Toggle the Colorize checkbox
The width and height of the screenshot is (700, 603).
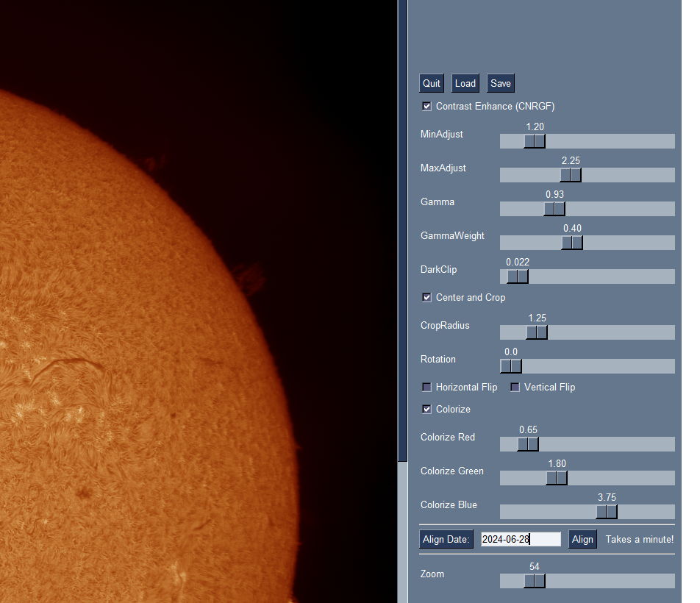point(426,409)
